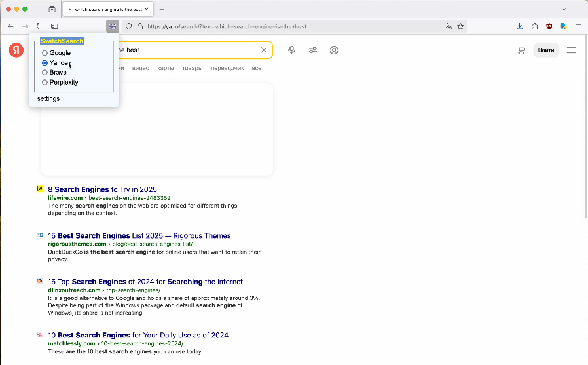The width and height of the screenshot is (588, 365).
Task: Open list all tabs dropdown arrow
Action: point(564,9)
